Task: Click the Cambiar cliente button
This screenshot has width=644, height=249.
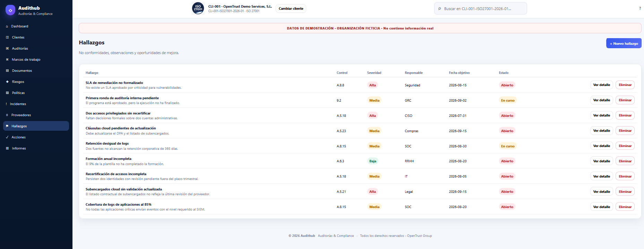Action: click(x=291, y=9)
